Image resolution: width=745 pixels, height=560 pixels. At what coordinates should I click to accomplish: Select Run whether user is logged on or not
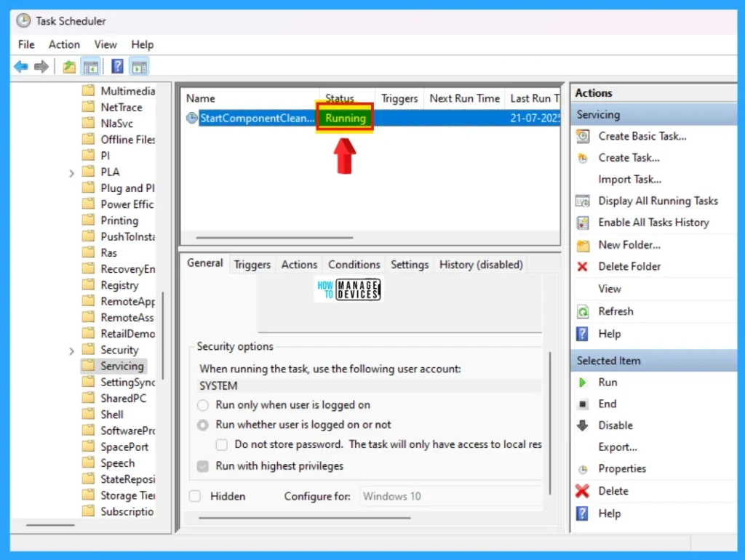tap(203, 425)
